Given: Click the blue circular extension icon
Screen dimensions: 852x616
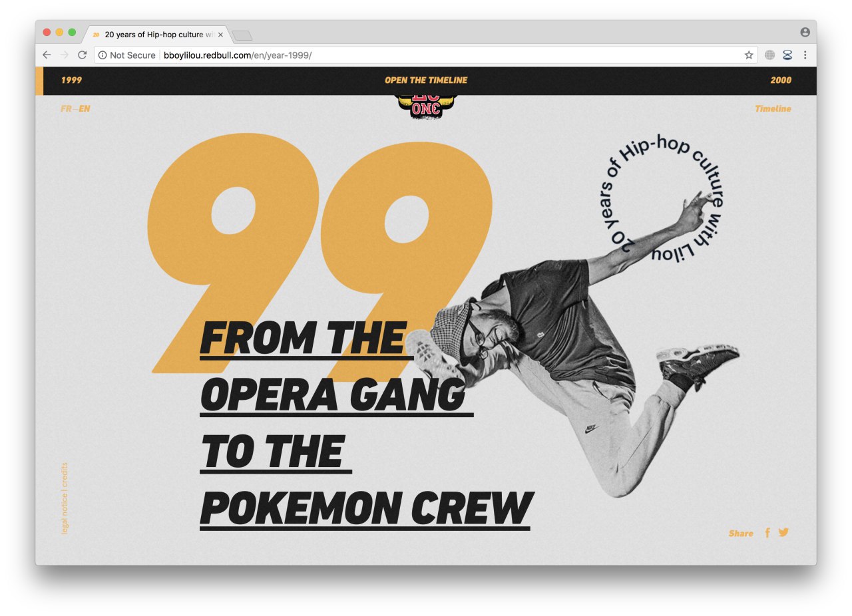Looking at the screenshot, I should pyautogui.click(x=787, y=55).
